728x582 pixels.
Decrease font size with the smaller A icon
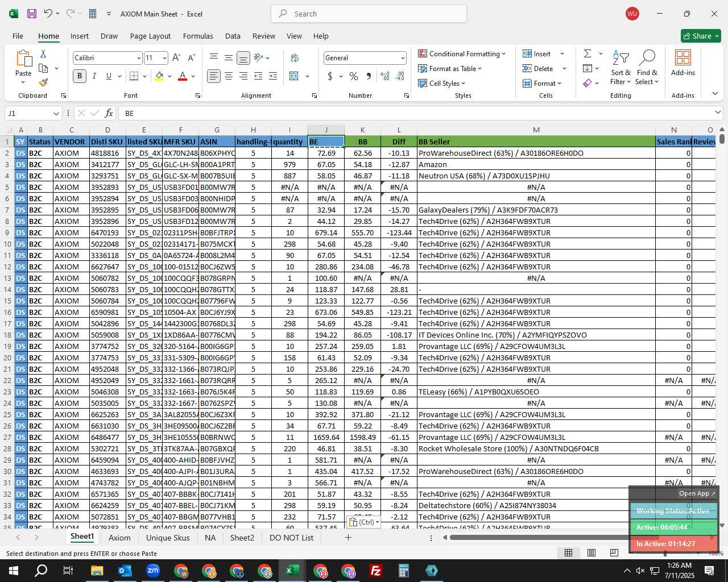tap(191, 57)
